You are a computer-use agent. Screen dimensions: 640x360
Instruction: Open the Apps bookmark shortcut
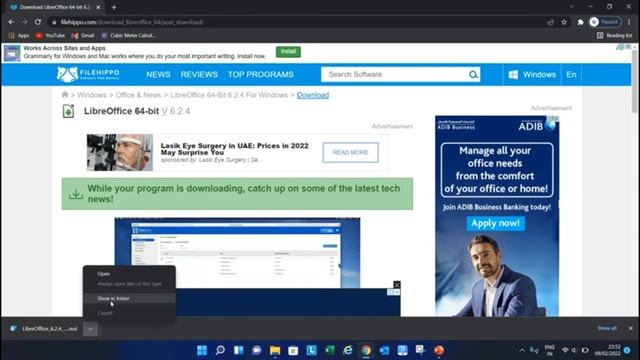click(x=19, y=36)
